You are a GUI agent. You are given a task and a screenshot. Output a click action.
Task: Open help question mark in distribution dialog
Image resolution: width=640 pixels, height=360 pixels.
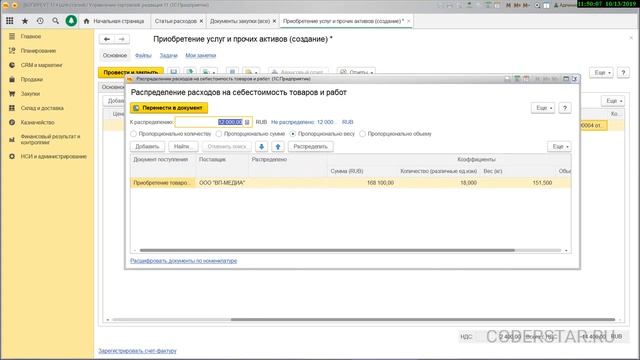[565, 108]
